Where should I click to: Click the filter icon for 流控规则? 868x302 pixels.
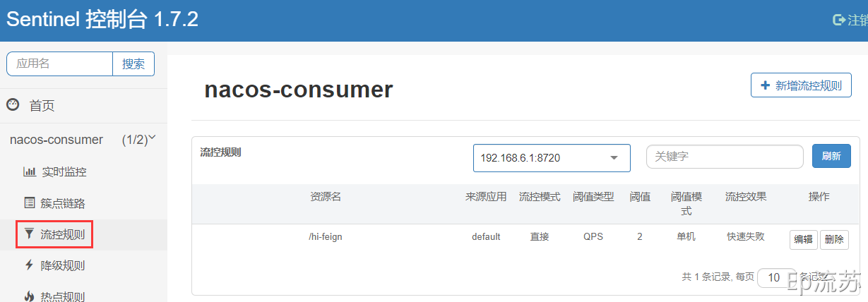pyautogui.click(x=29, y=234)
